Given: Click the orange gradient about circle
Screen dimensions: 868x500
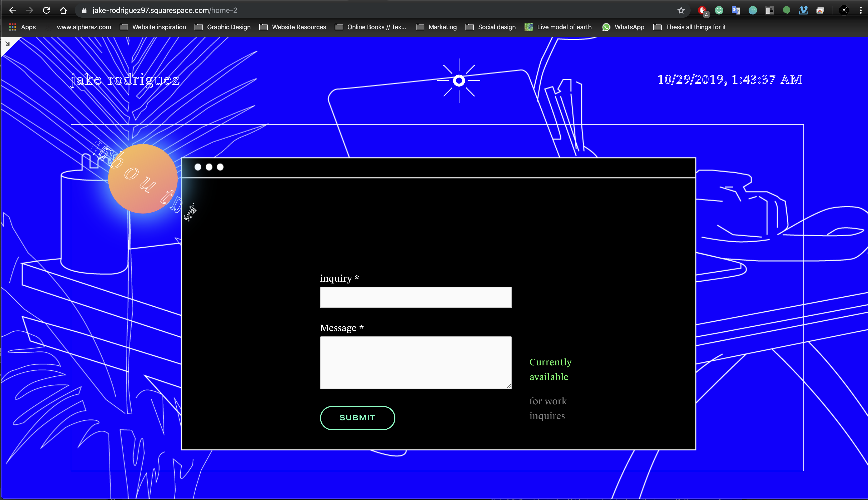Looking at the screenshot, I should [x=143, y=179].
